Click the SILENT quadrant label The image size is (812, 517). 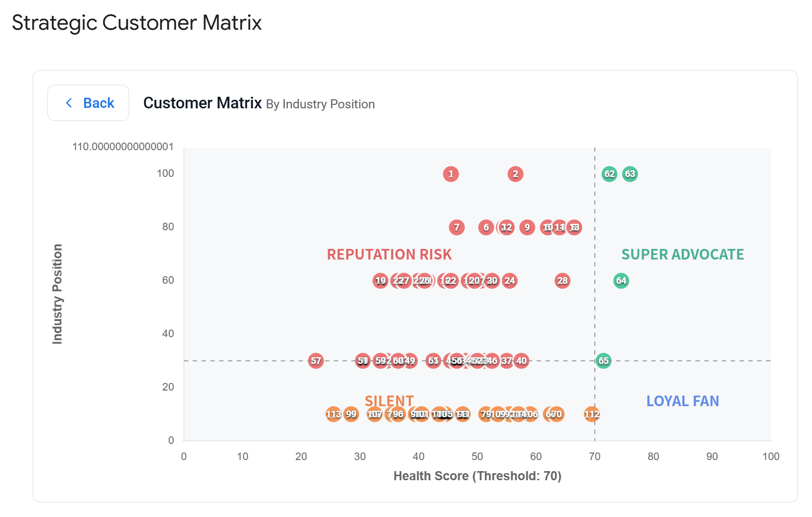(389, 401)
